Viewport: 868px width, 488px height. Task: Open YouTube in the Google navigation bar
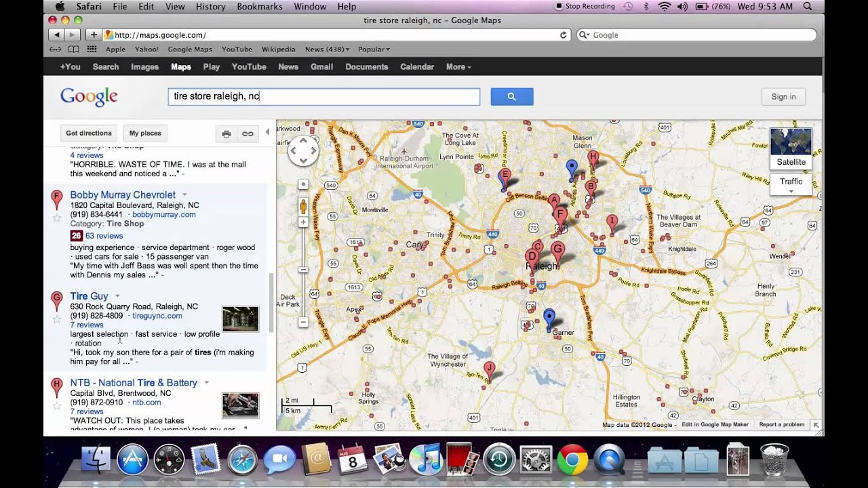(x=249, y=67)
